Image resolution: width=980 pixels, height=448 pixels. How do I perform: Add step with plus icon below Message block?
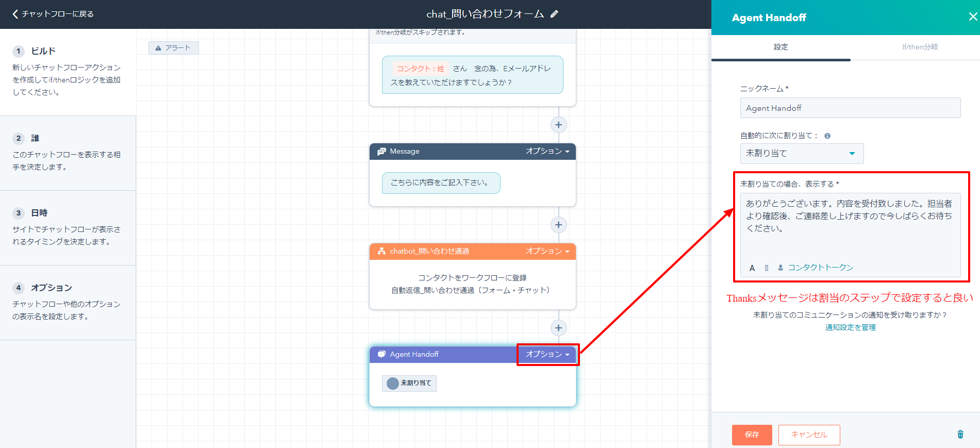[558, 225]
